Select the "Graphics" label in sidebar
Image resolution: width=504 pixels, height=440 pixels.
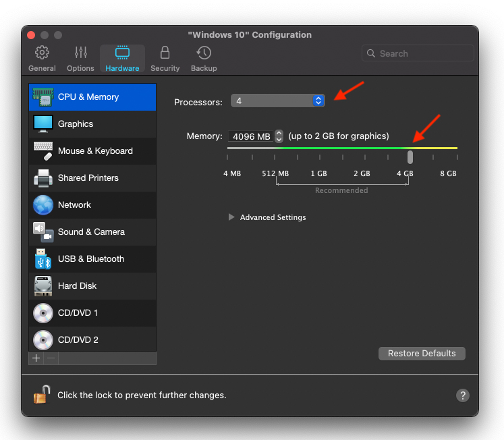pos(76,123)
